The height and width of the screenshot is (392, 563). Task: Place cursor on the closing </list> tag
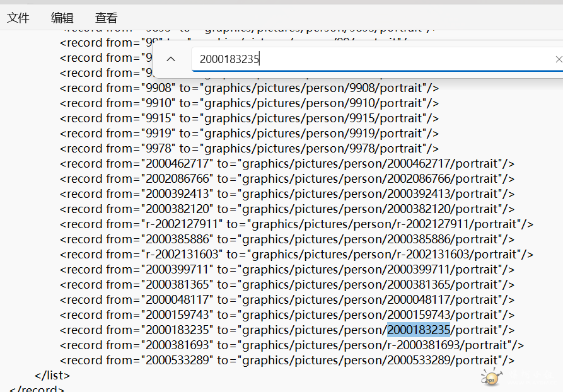52,376
